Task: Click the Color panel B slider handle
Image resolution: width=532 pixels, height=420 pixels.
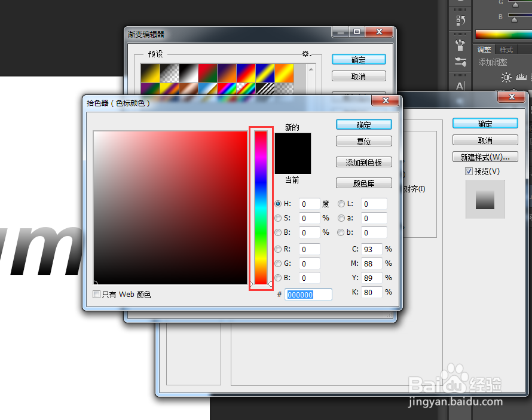Action: (x=514, y=20)
